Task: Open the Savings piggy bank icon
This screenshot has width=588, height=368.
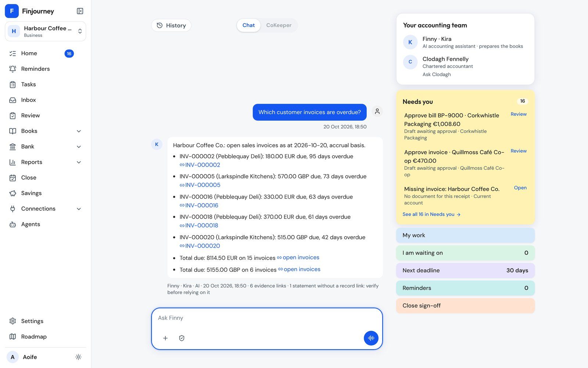Action: (12, 193)
